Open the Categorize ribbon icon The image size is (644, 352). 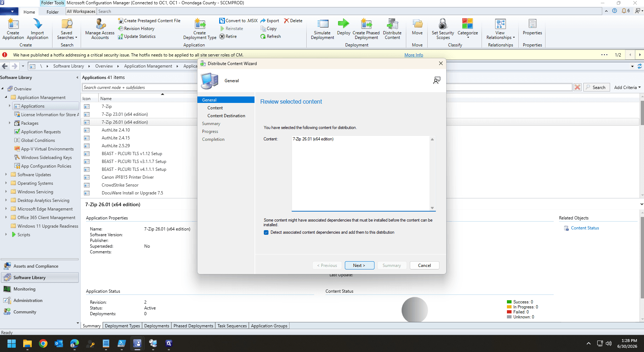(x=468, y=28)
